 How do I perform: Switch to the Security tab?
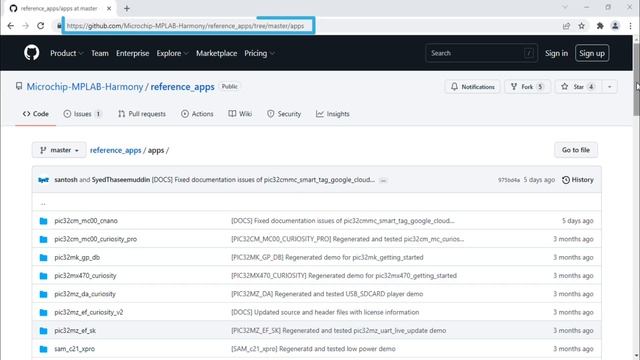coord(284,114)
